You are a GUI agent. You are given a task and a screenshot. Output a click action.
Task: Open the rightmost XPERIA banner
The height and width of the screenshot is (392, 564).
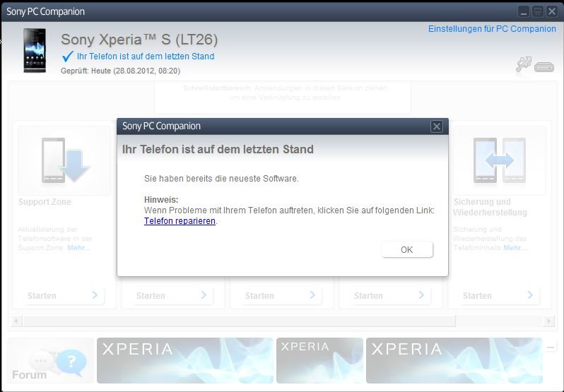[x=454, y=360]
